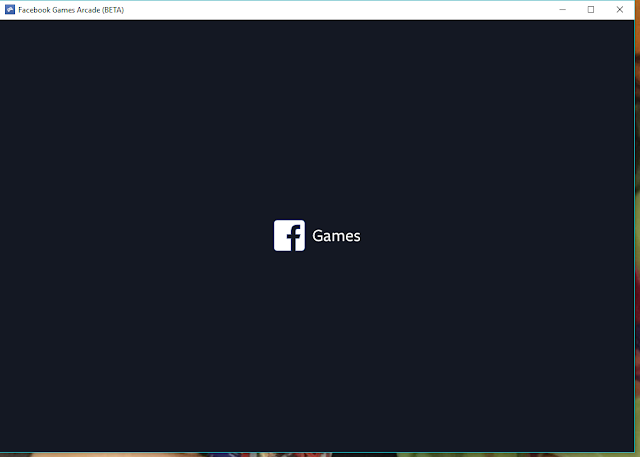Close the Facebook Games Arcade window
This screenshot has height=457, width=640.
[x=620, y=9]
